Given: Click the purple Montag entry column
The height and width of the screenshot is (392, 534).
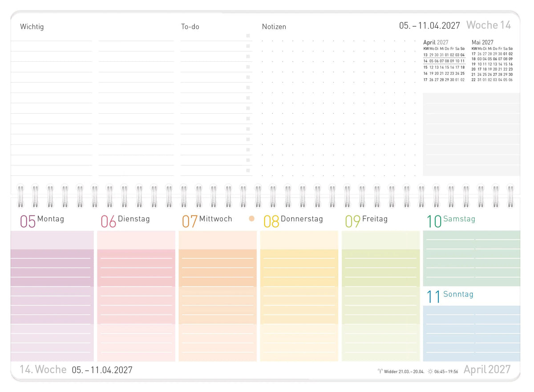Looking at the screenshot, I should click(x=52, y=296).
